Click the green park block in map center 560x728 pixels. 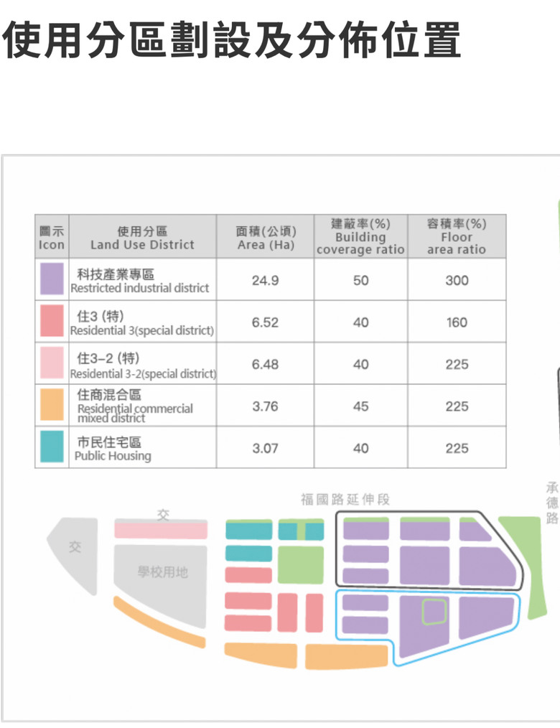301,564
